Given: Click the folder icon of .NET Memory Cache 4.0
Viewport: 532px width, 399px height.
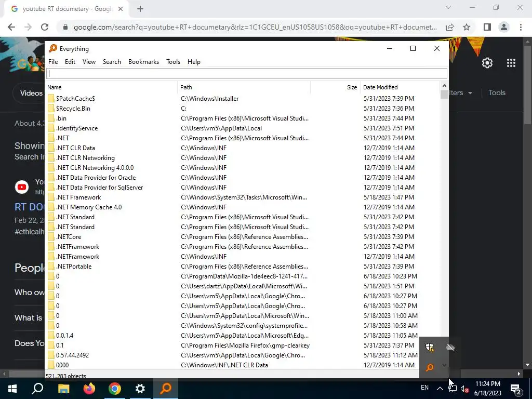Looking at the screenshot, I should pyautogui.click(x=51, y=207).
